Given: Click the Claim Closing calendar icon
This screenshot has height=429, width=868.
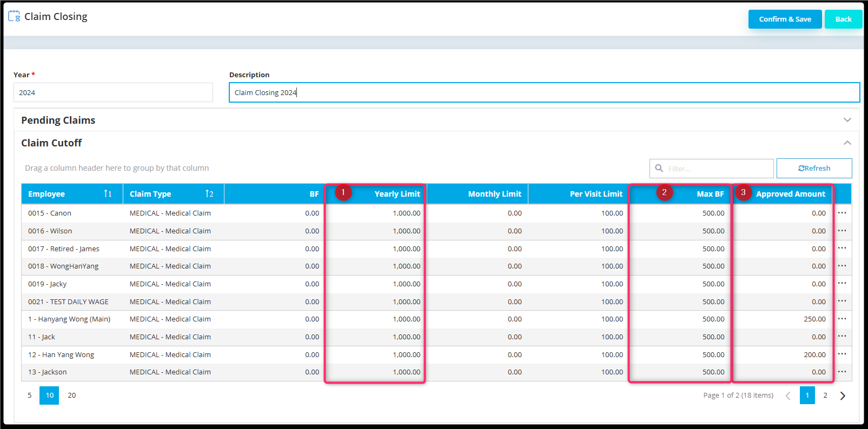Looking at the screenshot, I should click(14, 16).
